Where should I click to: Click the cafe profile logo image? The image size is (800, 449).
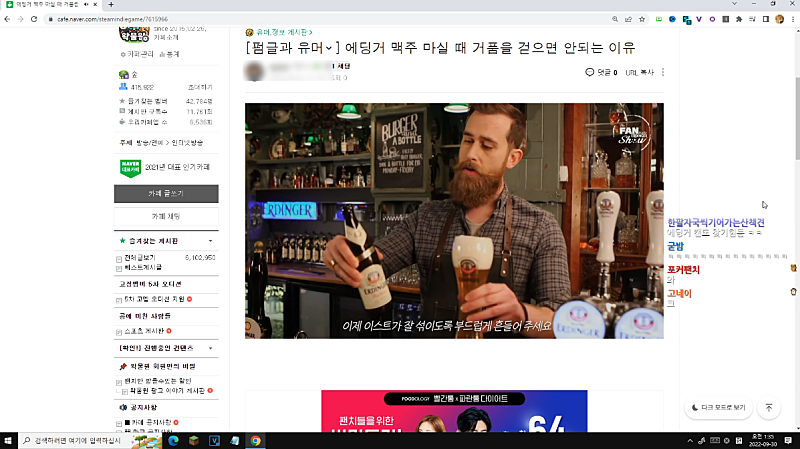(134, 35)
